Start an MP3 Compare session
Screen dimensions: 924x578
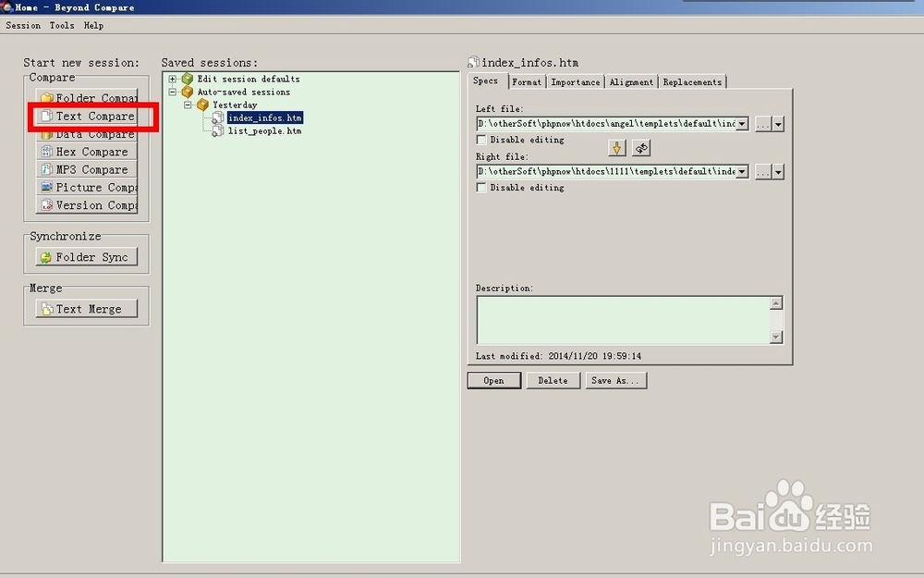pyautogui.click(x=87, y=169)
